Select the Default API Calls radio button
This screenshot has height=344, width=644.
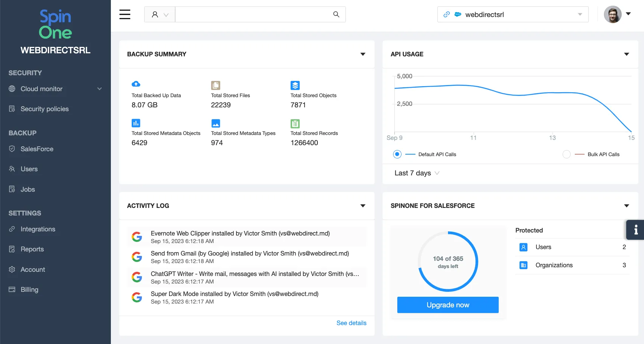[397, 154]
